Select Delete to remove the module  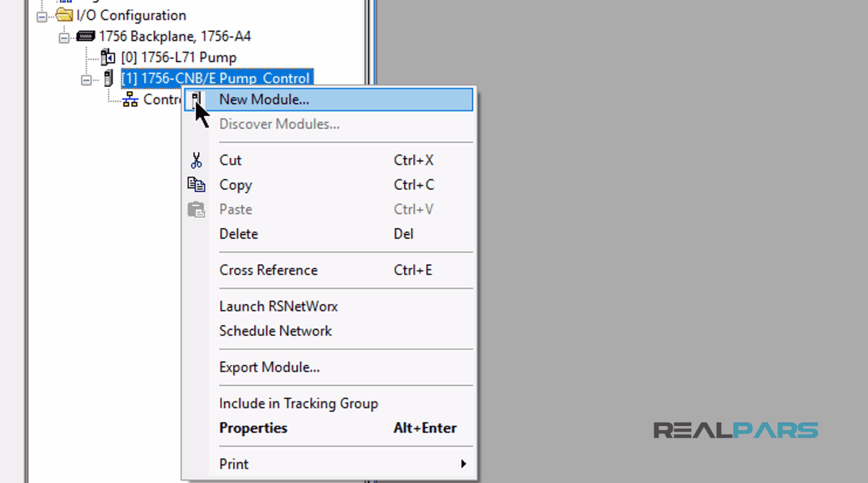tap(238, 234)
